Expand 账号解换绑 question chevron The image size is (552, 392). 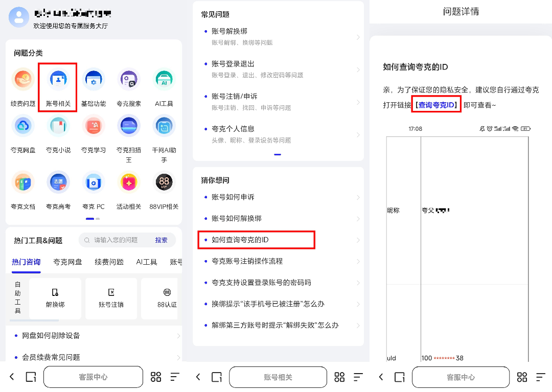[358, 37]
